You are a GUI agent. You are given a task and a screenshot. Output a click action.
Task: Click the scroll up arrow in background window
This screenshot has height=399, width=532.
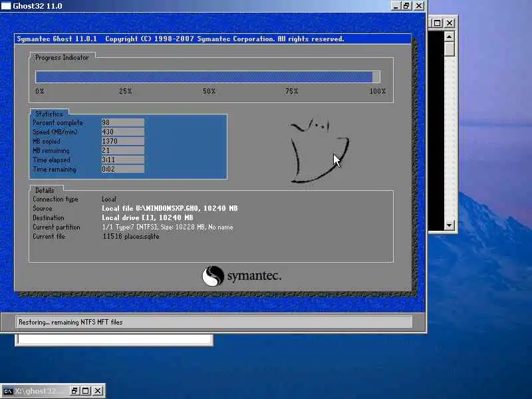pyautogui.click(x=450, y=37)
